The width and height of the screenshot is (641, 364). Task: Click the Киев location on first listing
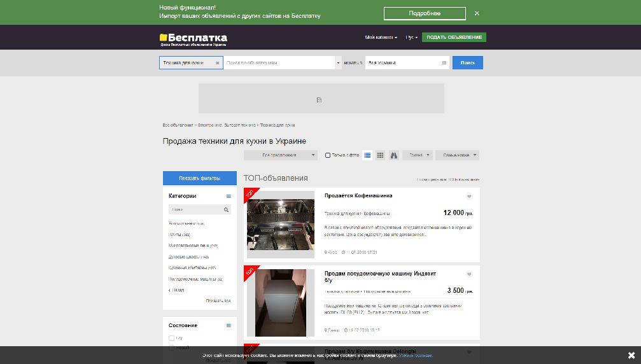(331, 253)
